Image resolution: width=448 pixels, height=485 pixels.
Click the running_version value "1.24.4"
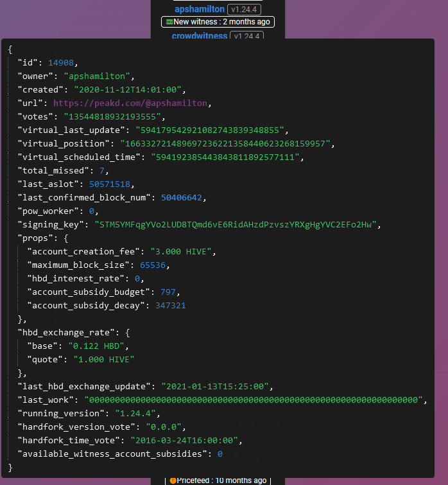click(x=135, y=414)
